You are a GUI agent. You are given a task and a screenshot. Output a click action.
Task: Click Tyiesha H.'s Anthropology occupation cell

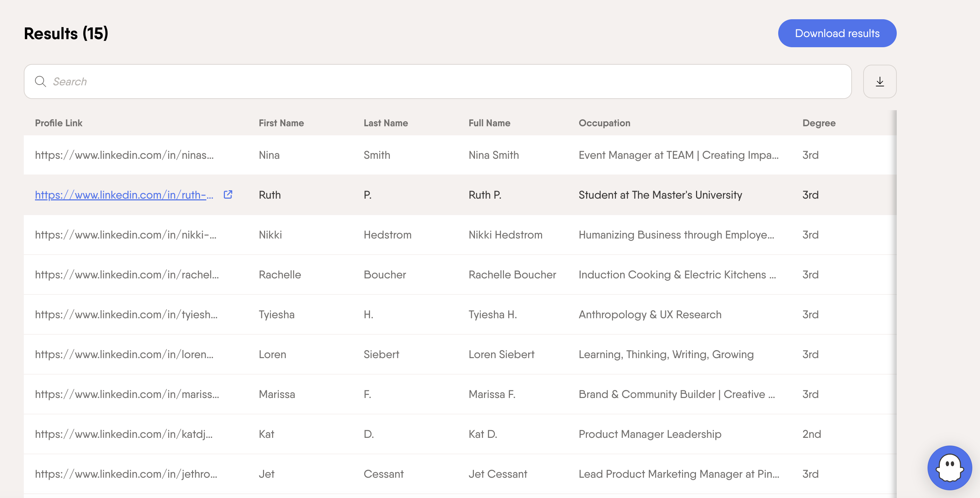pyautogui.click(x=650, y=315)
